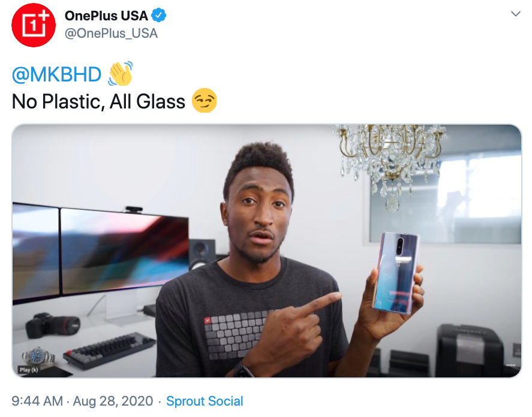Screen dimensions: 532x417
Task: Click the 9:44 AM Aug 28, 2020 timestamp
Action: pyautogui.click(x=82, y=401)
